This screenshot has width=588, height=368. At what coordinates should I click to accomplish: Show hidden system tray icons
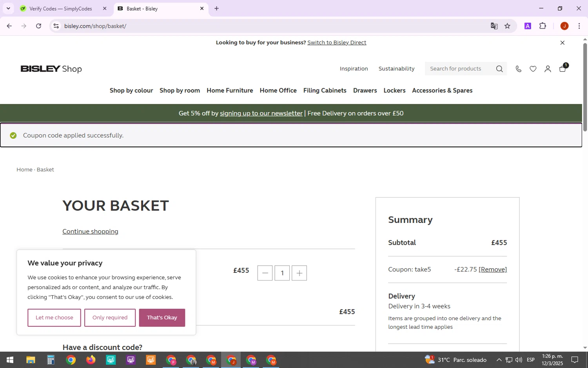point(499,360)
